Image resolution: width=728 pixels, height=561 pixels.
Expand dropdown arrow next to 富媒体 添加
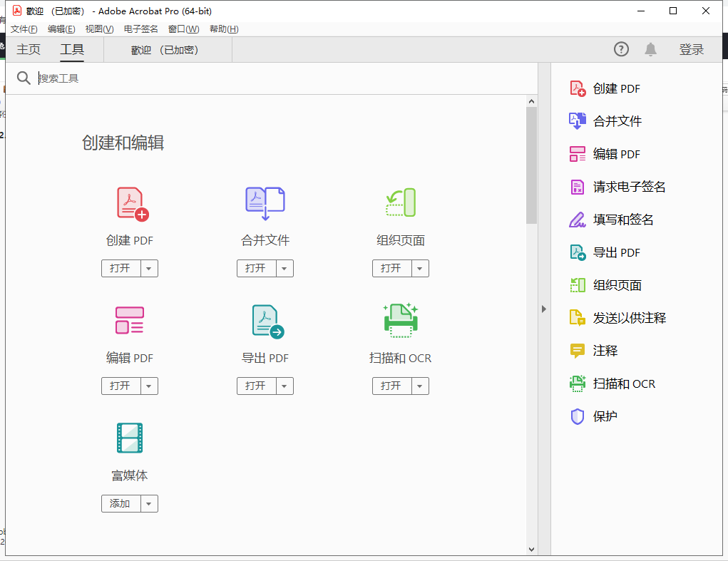click(x=149, y=503)
